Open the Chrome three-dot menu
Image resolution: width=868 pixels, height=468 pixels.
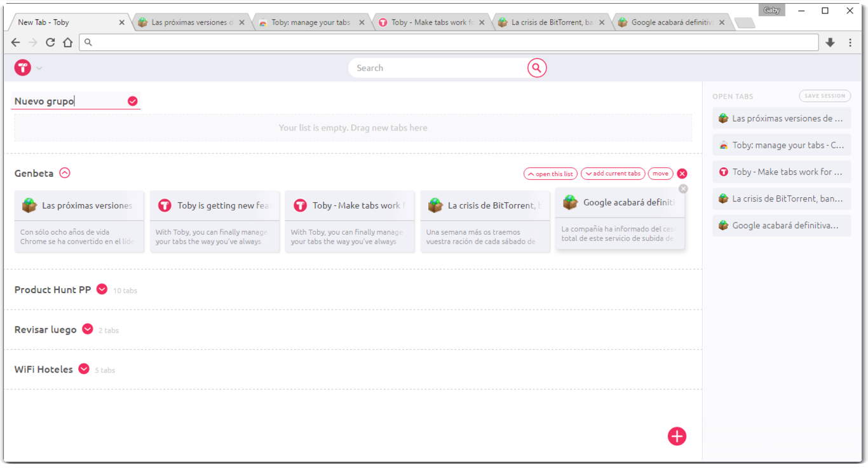coord(850,43)
